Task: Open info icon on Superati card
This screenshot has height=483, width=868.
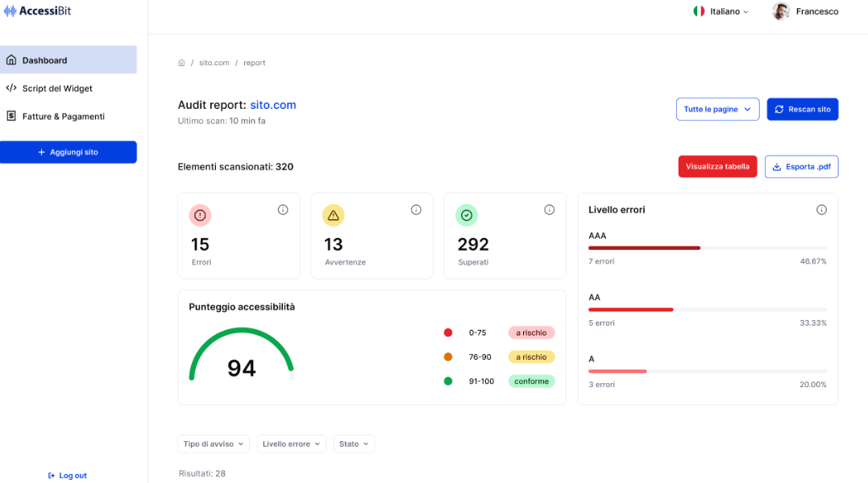Action: tap(549, 210)
